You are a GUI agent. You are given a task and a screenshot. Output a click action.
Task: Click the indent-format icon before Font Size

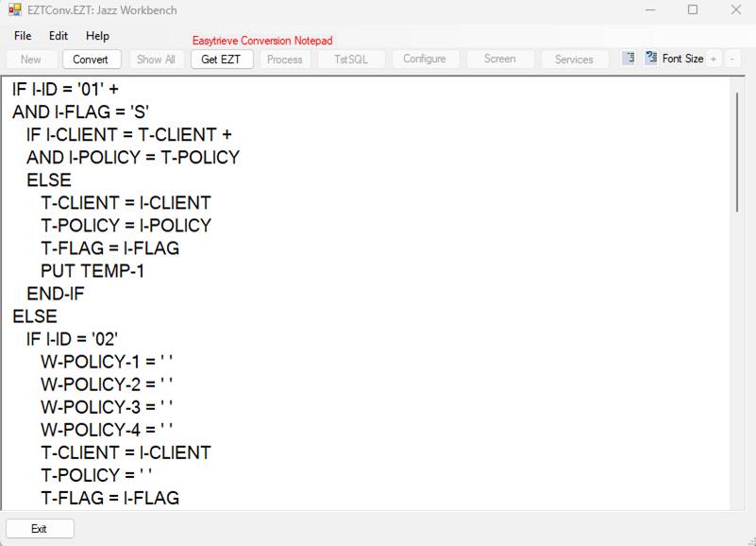coord(629,59)
